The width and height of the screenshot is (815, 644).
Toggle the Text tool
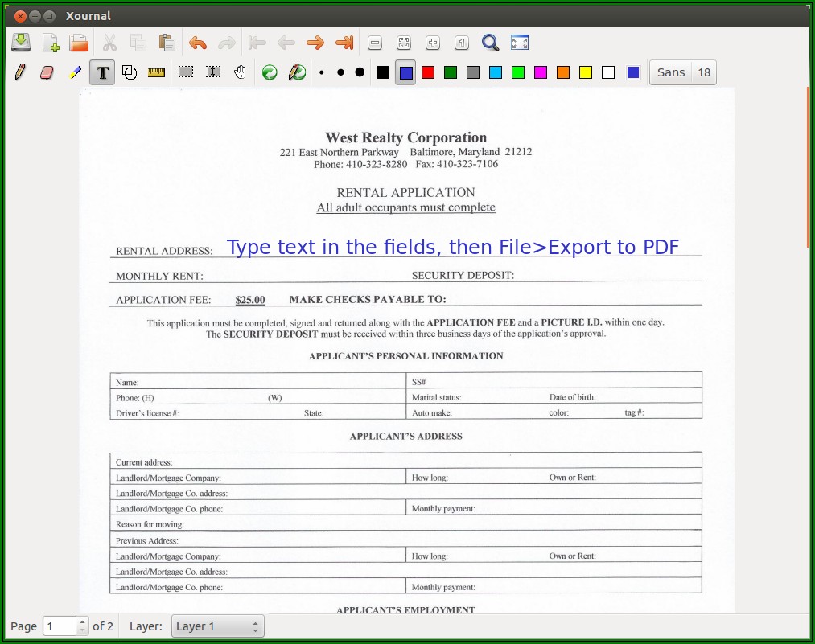[x=102, y=72]
